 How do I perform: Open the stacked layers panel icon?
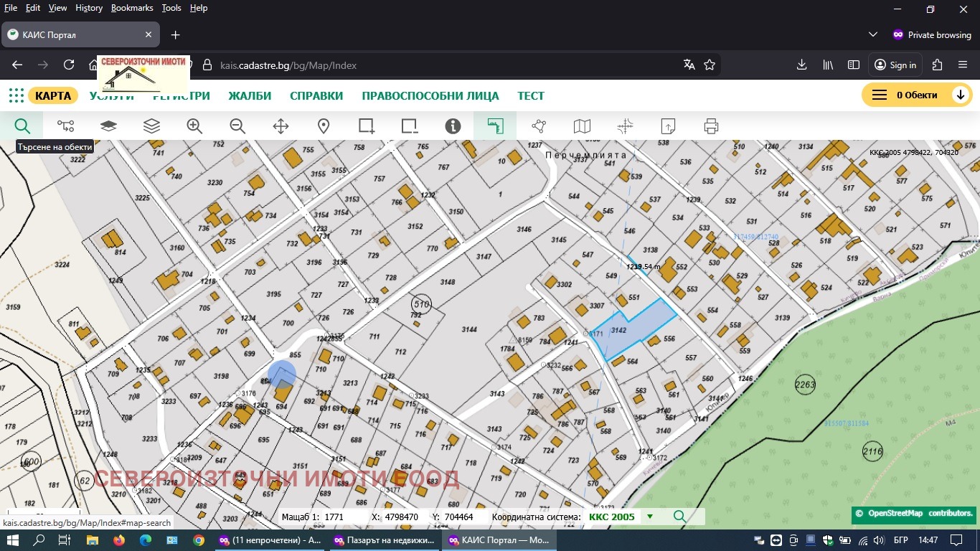(x=151, y=126)
